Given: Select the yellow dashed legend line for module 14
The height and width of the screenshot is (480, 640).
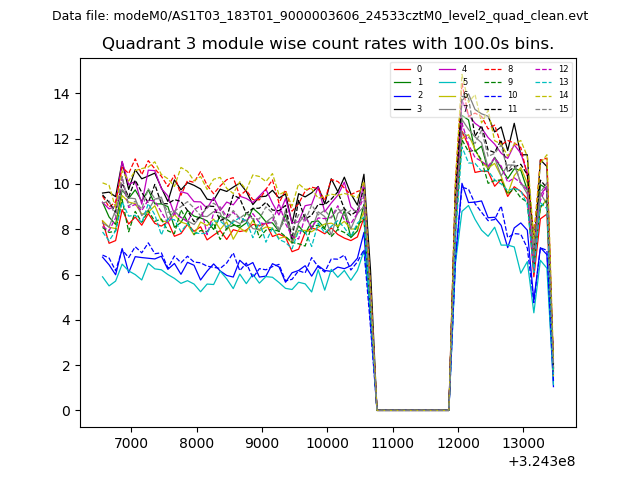Looking at the screenshot, I should point(543,96).
